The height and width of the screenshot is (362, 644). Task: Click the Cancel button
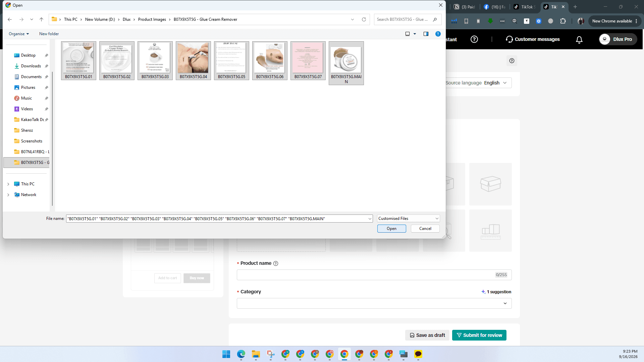click(x=425, y=229)
